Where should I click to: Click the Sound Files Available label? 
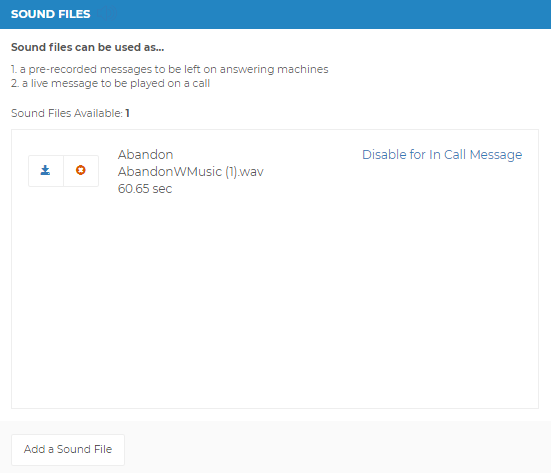pyautogui.click(x=67, y=113)
